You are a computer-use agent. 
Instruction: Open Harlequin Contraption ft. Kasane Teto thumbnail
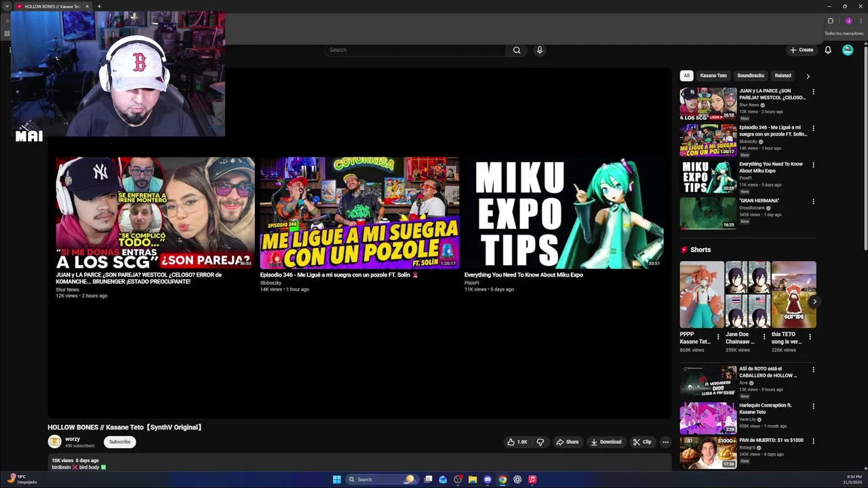[708, 418]
